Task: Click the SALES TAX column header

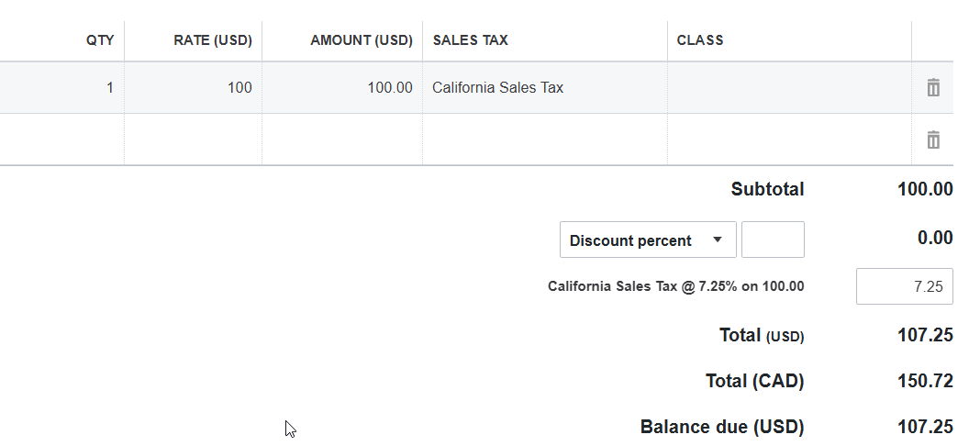Action: (x=470, y=40)
